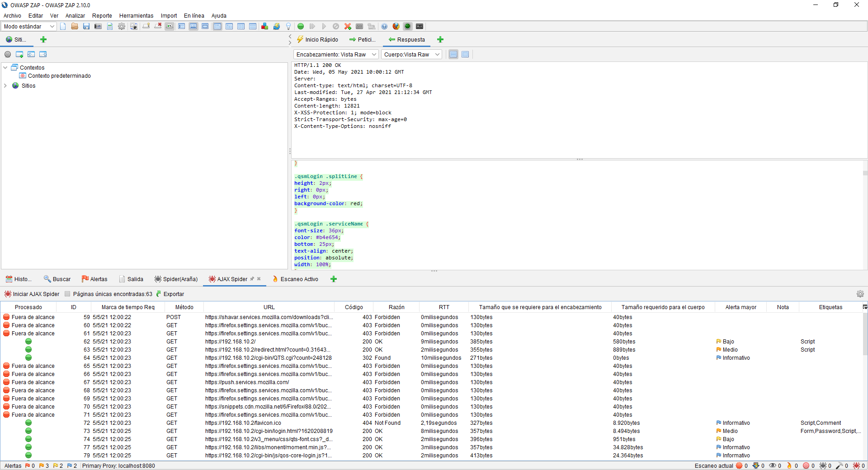Screen dimensions: 868x470
Task: Open the Modo estándar mode dropdown
Action: tap(28, 26)
